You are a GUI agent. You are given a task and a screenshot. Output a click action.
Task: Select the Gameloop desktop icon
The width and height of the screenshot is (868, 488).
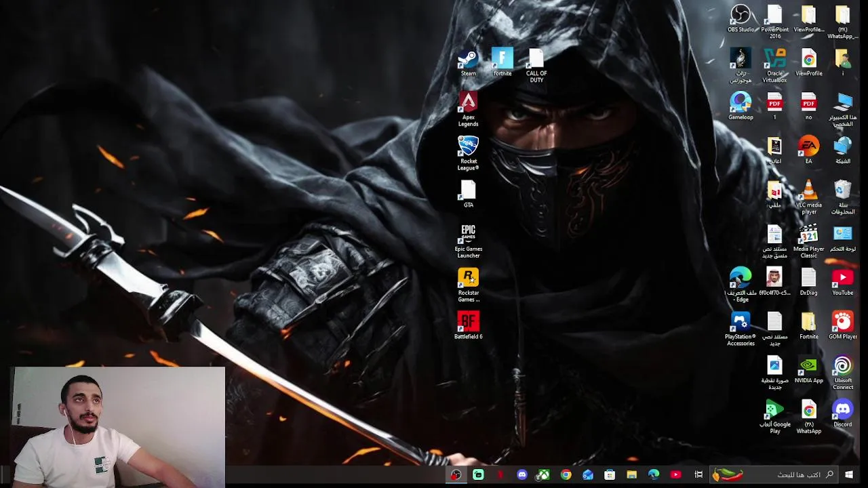pos(741,106)
